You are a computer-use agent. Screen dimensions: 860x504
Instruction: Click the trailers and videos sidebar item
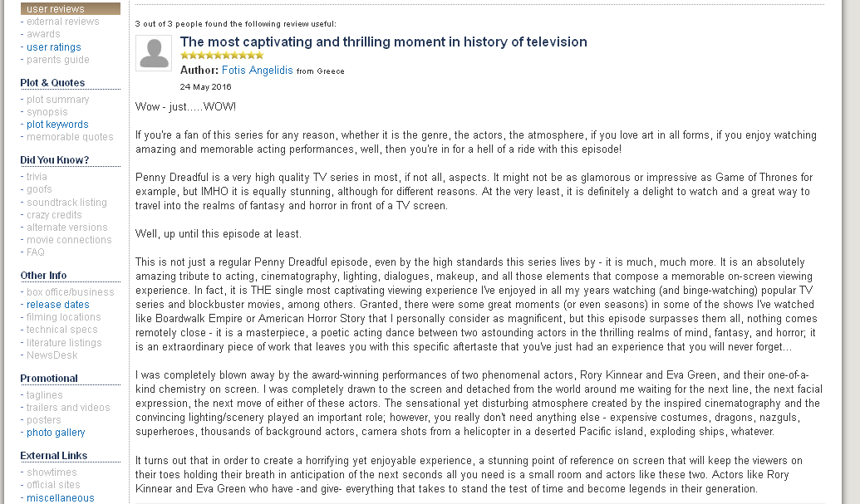(68, 408)
